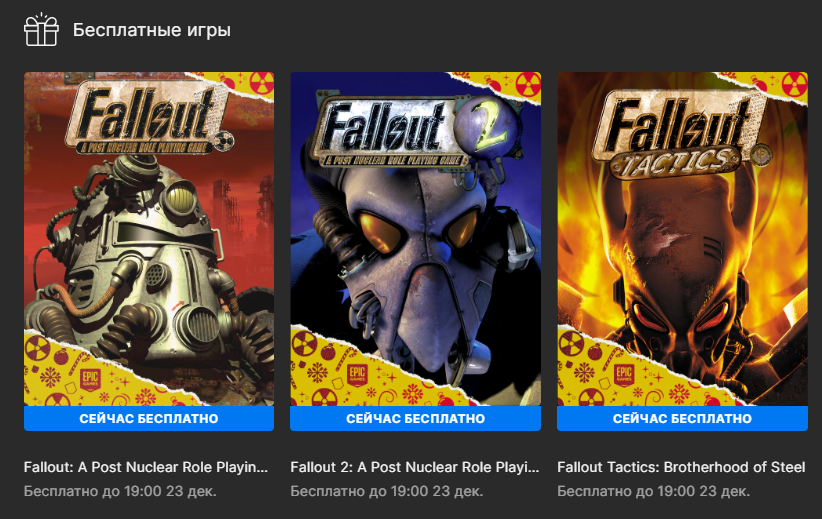Click Бесплатно до 19:00 23 дек. under Fallout Tactics
The height and width of the screenshot is (519, 822).
(653, 491)
